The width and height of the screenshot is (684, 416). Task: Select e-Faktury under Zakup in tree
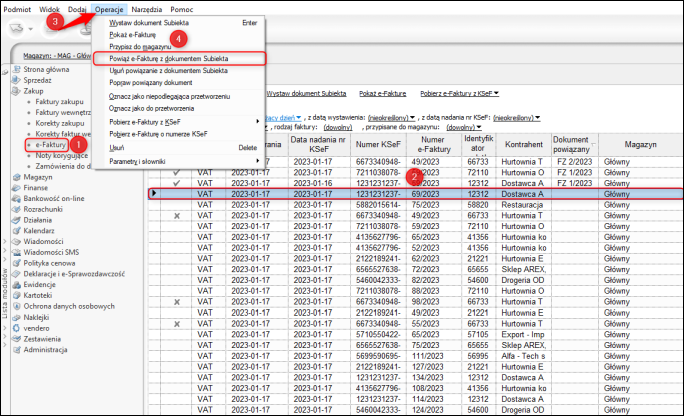pyautogui.click(x=52, y=145)
